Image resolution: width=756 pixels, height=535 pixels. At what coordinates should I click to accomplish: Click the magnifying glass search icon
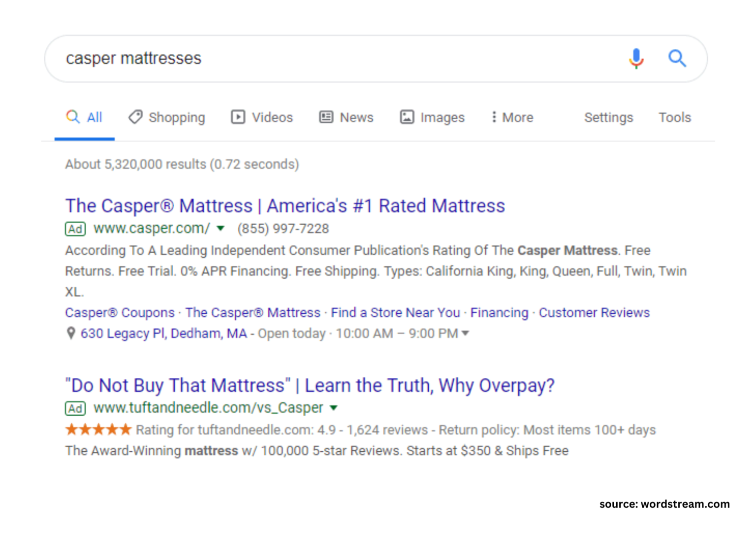678,59
